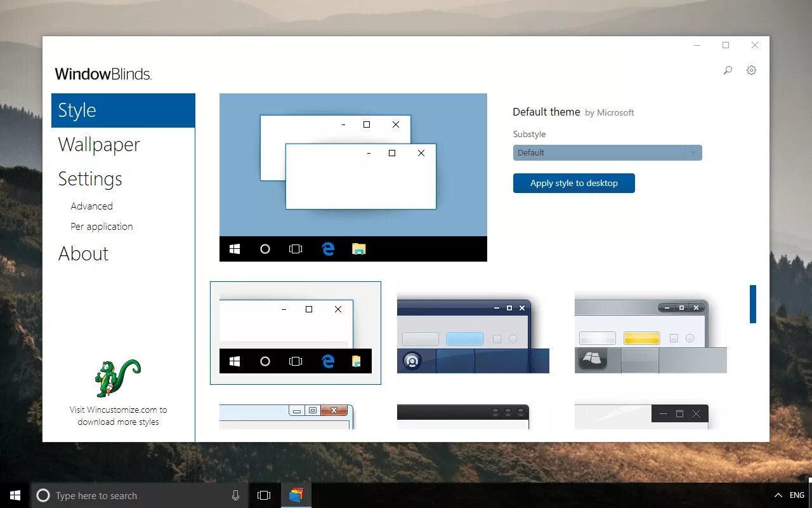This screenshot has width=812, height=508.
Task: Click the ENG language indicator
Action: 797,495
